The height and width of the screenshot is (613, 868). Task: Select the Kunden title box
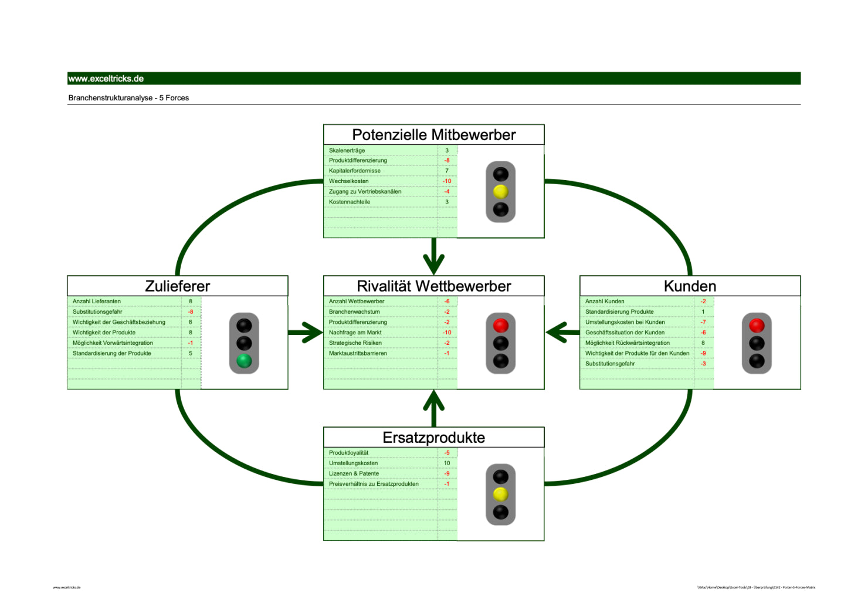[690, 286]
